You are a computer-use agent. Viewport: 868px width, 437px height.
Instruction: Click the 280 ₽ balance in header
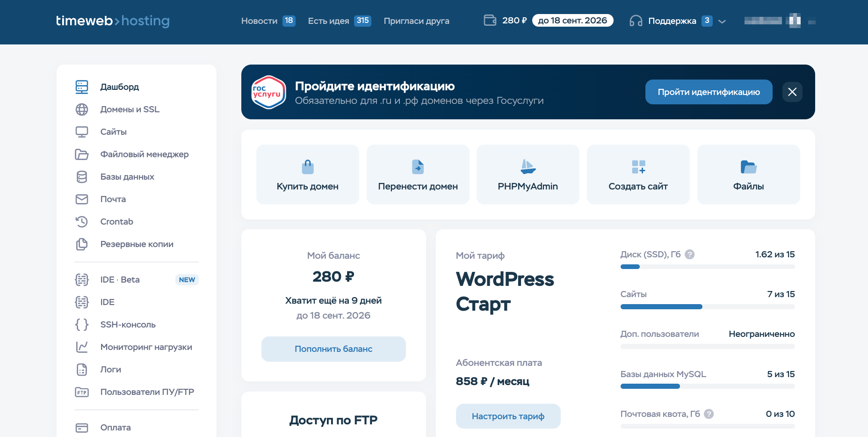point(514,20)
